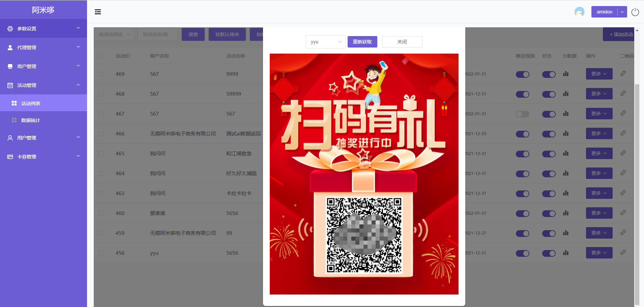
Task: Enable push video switch for row 467
Action: point(522,114)
